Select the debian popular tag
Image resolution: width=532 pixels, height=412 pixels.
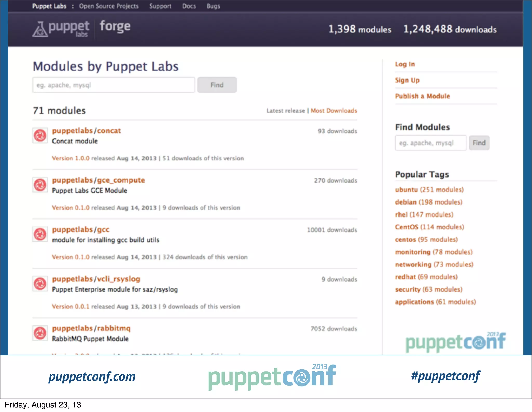tap(429, 202)
